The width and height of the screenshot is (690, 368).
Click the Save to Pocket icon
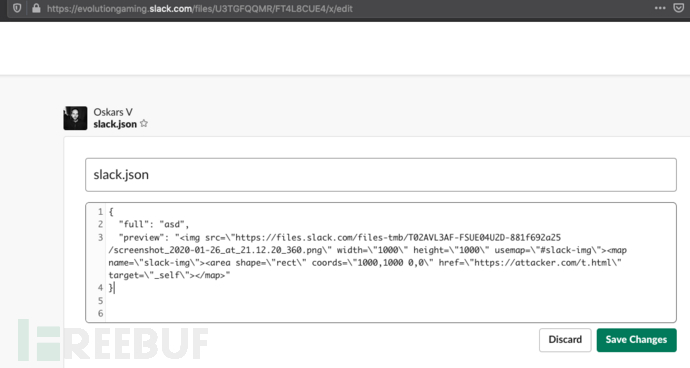(679, 8)
